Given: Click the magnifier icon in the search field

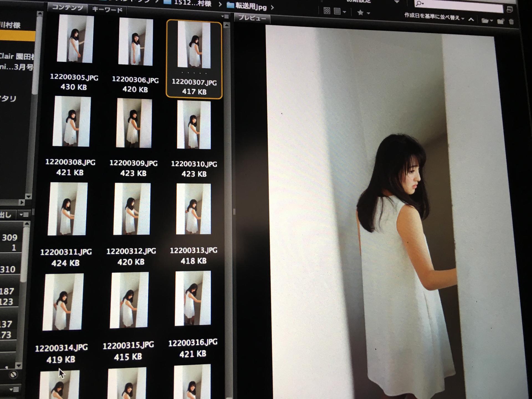Looking at the screenshot, I should coord(419,4).
